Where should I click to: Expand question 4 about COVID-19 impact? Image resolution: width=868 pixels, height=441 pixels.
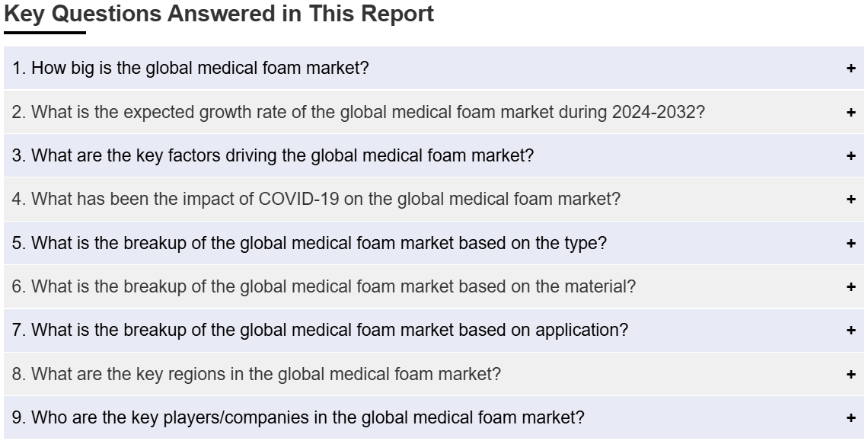pyautogui.click(x=433, y=199)
